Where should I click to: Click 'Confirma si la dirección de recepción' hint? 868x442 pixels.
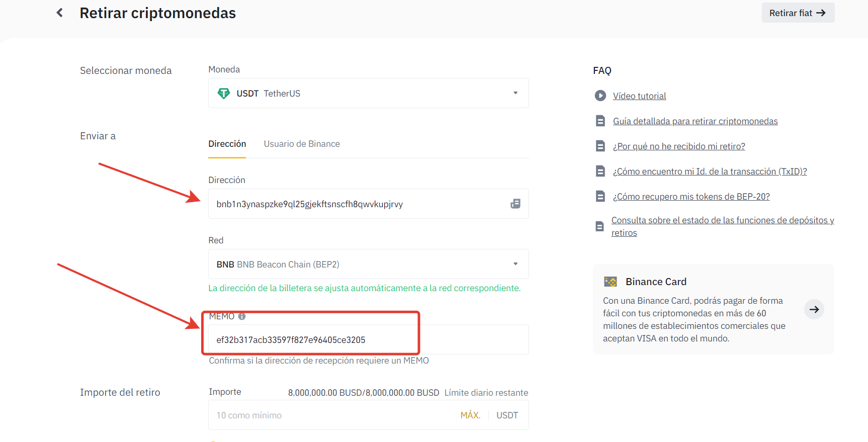pos(319,361)
